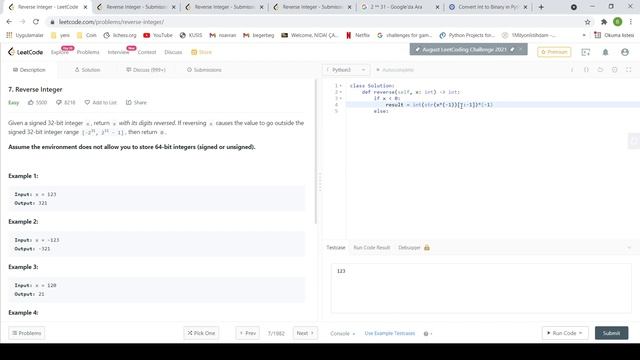Open the Run Code dropdown arrow
Viewport: 640px width, 360px height.
[580, 333]
